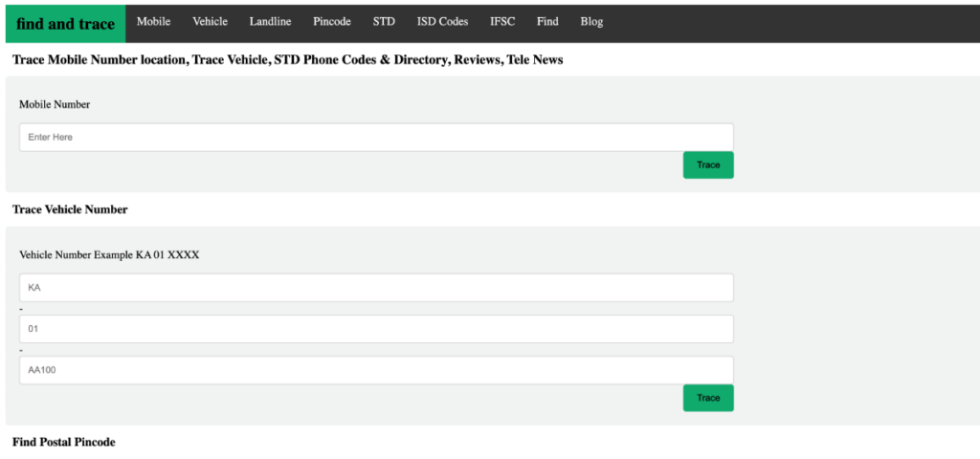Click the 'Trace Vehicle Number' heading
Image resolution: width=980 pixels, height=459 pixels.
click(70, 209)
